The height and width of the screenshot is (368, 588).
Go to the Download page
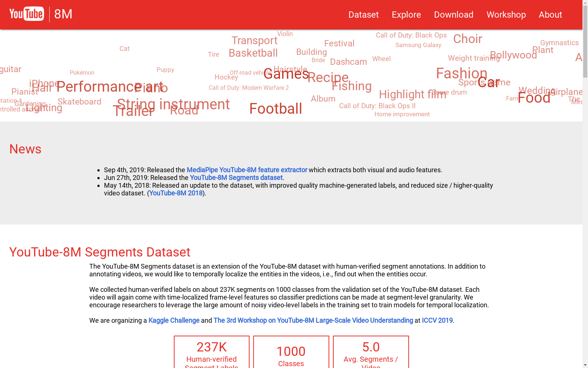coord(453,15)
